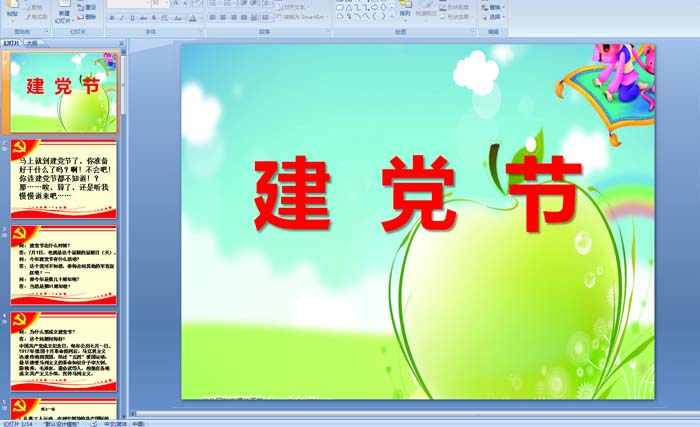Viewport: 700px width, 427px height.
Task: Toggle text Shadow formatting
Action: (x=154, y=18)
